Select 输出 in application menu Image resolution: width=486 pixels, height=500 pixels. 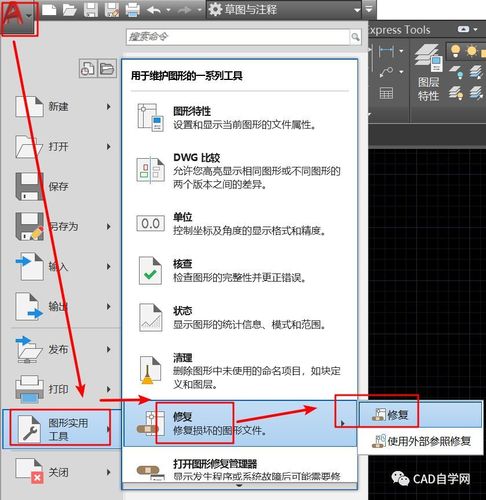[63, 306]
